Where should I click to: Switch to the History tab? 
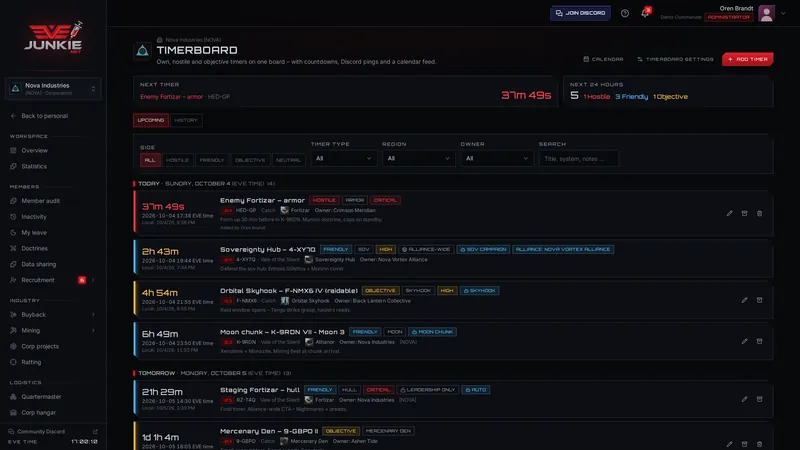point(186,120)
